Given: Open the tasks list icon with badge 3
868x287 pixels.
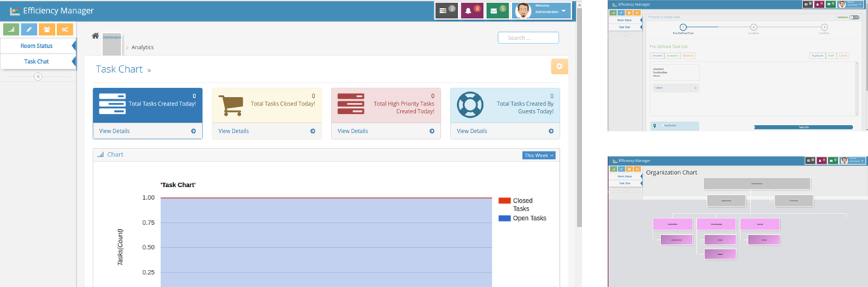Looking at the screenshot, I should (446, 11).
